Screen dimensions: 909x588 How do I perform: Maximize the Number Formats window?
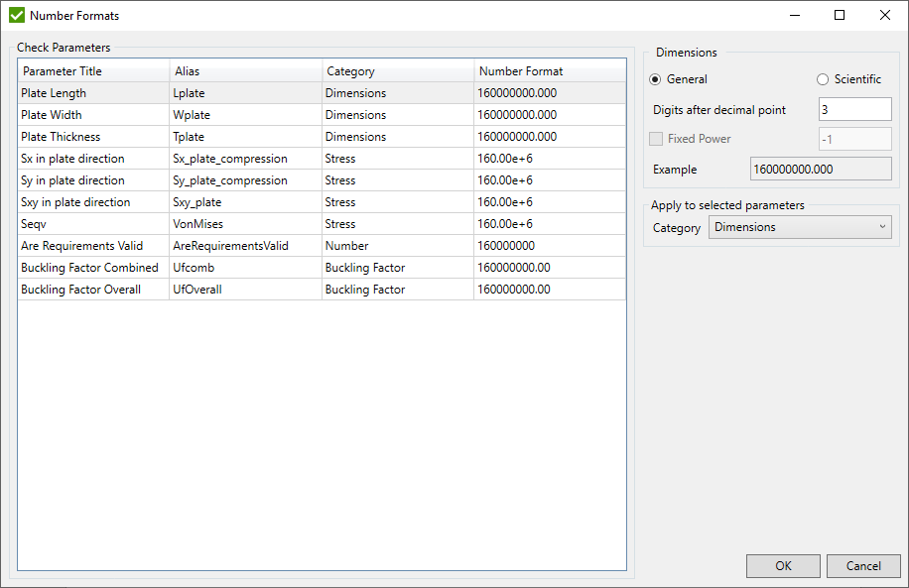pyautogui.click(x=839, y=15)
